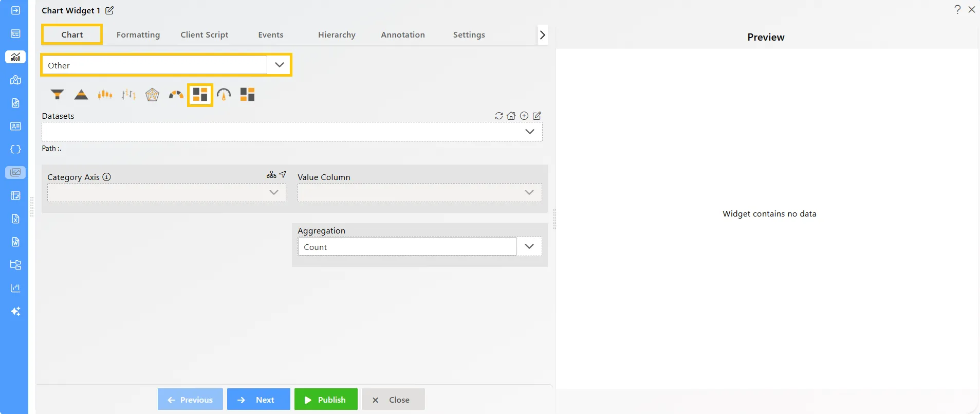The image size is (980, 414).
Task: Click the home icon above Datasets
Action: click(x=511, y=116)
